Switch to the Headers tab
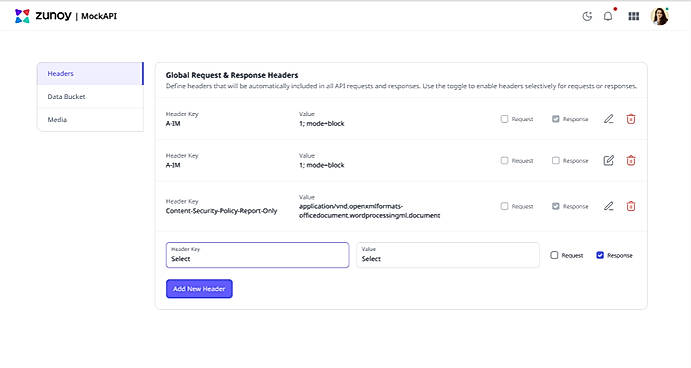Viewport: 691px width, 368px height. click(90, 74)
